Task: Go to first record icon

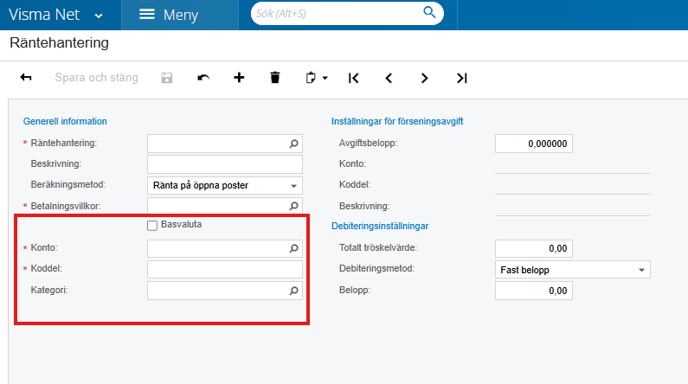Action: [x=353, y=78]
